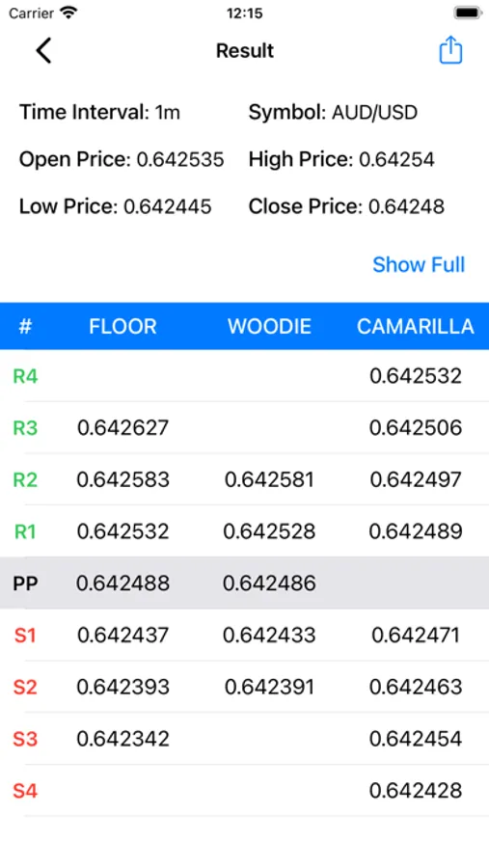Tap Floor S3 value 0.642342
The height and width of the screenshot is (868, 489).
pos(122,739)
